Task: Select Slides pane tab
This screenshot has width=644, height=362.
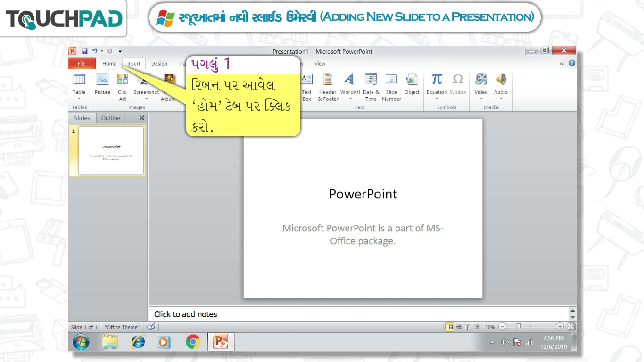Action: click(x=82, y=118)
